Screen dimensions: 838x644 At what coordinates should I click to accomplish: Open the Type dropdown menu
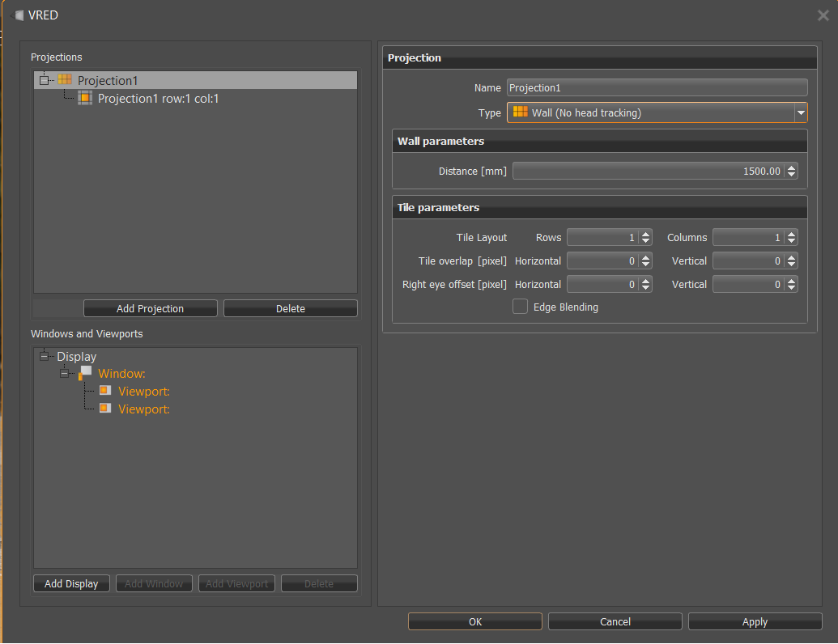pos(801,112)
